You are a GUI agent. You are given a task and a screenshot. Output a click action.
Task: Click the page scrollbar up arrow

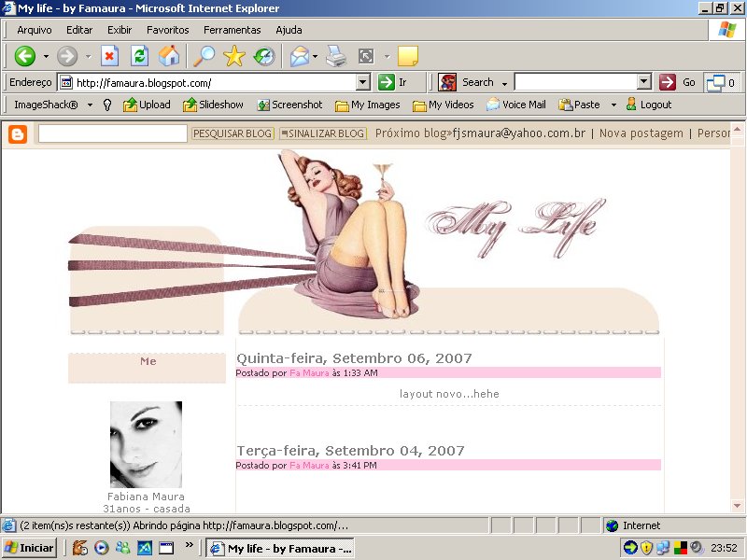click(738, 129)
